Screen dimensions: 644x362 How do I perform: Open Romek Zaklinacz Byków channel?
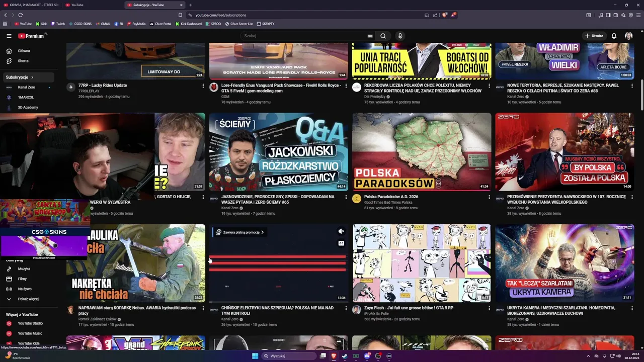[97, 319]
